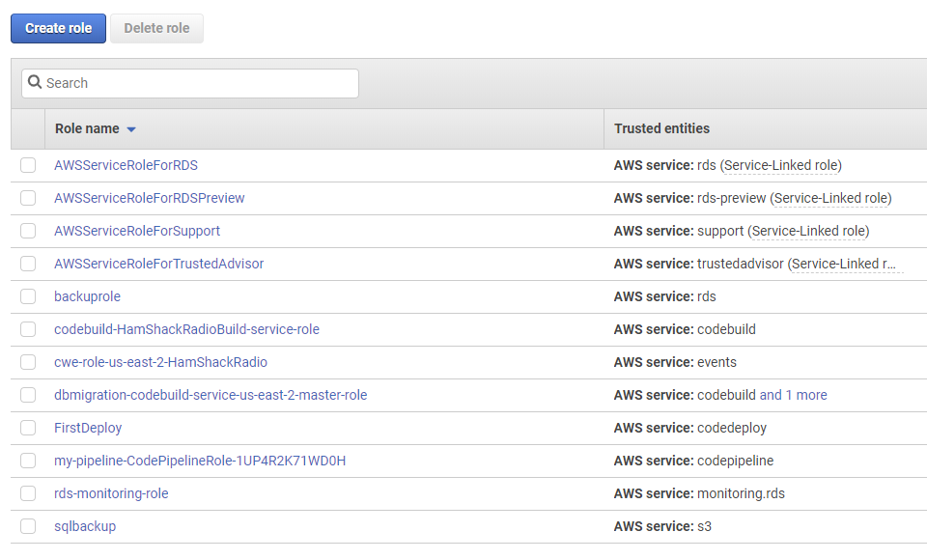Click the Create role button
The image size is (927, 560).
coord(59,28)
